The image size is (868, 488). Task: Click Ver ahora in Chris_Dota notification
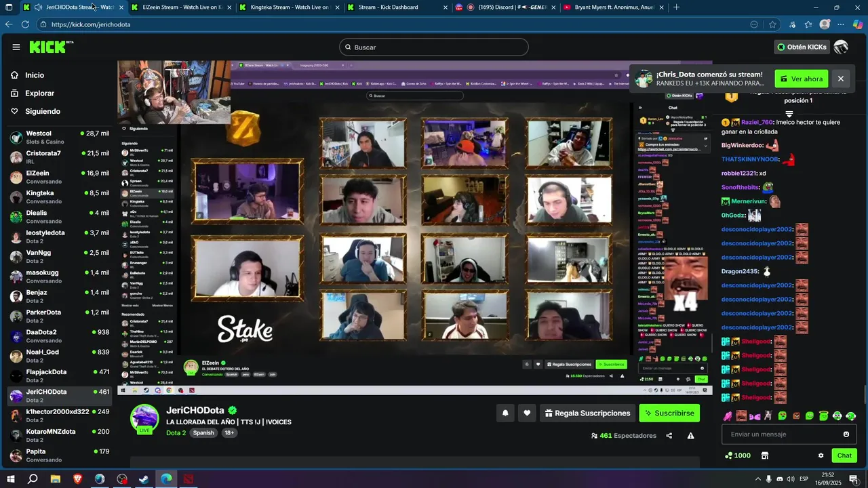click(802, 79)
